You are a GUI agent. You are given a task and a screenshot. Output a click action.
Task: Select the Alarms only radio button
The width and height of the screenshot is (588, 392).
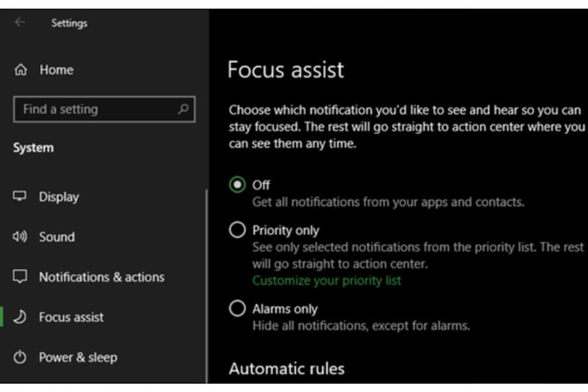coord(238,308)
